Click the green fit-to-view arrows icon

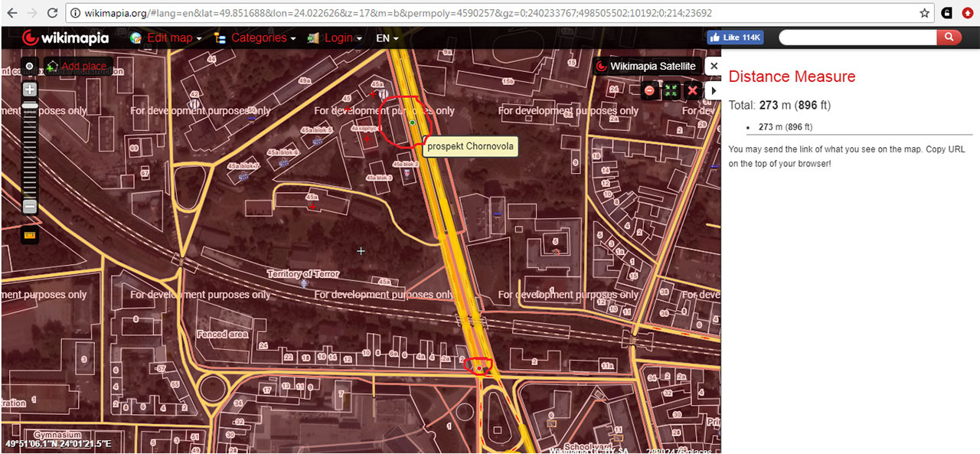tap(671, 90)
